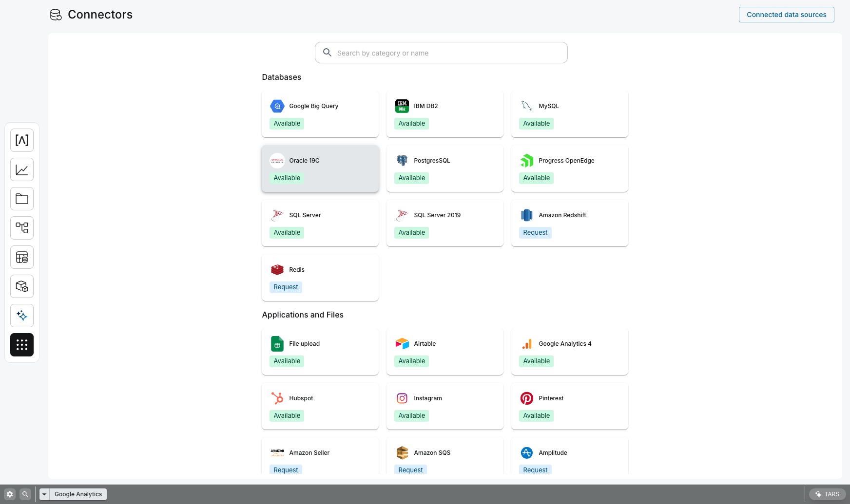Click the SQL Server connector name
The image size is (850, 504).
pyautogui.click(x=305, y=215)
